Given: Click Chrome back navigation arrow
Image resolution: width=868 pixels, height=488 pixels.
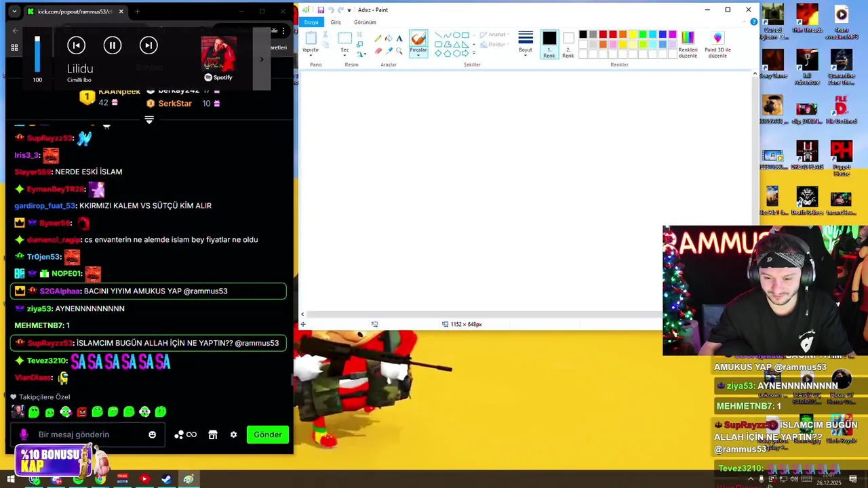Looking at the screenshot, I should point(15,30).
